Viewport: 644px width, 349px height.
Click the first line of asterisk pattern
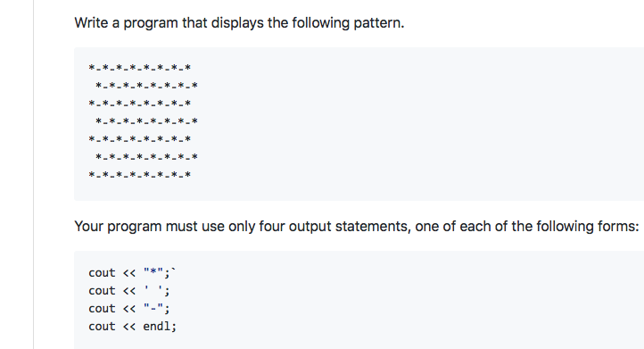click(140, 68)
